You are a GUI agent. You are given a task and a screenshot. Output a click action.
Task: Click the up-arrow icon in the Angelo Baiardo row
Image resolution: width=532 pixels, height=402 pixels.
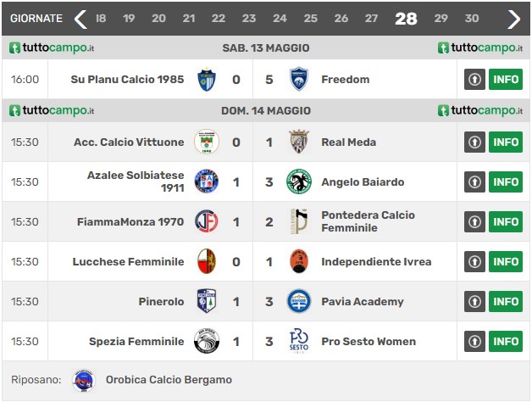pos(474,181)
